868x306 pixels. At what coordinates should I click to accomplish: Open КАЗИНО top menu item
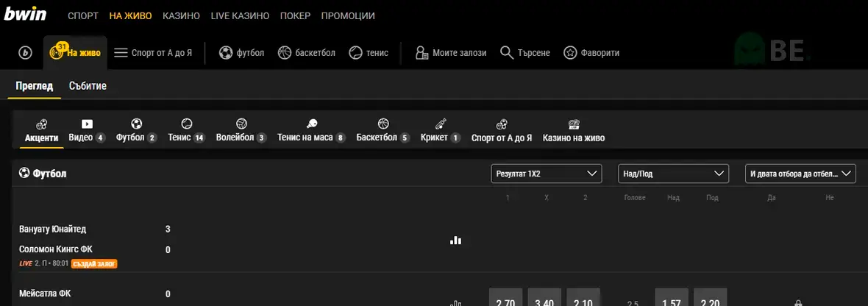pos(181,16)
